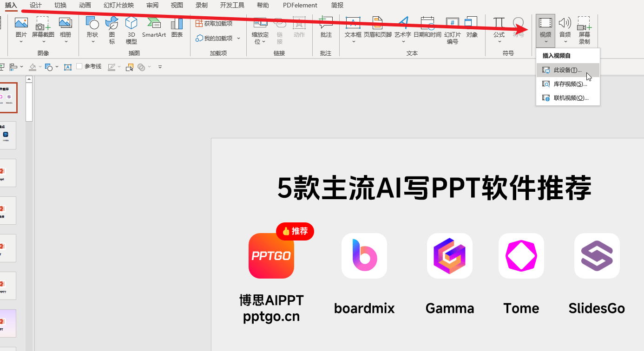The height and width of the screenshot is (351, 644).
Task: Click the Gamma logo on slide
Action: point(450,256)
